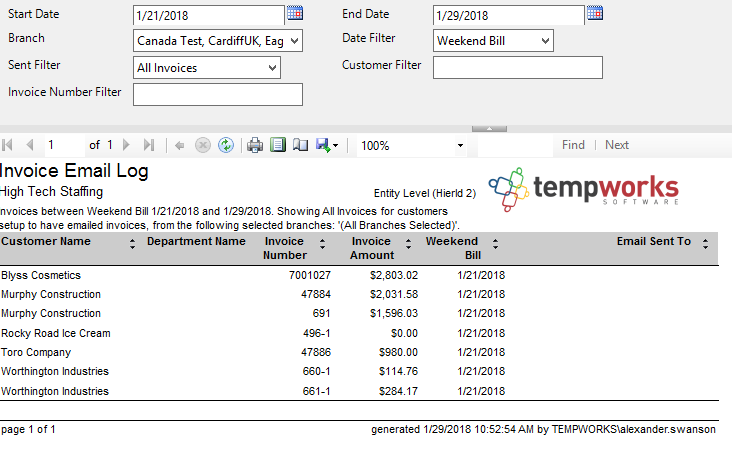The width and height of the screenshot is (732, 454).
Task: Click the Next search link
Action: (x=617, y=145)
